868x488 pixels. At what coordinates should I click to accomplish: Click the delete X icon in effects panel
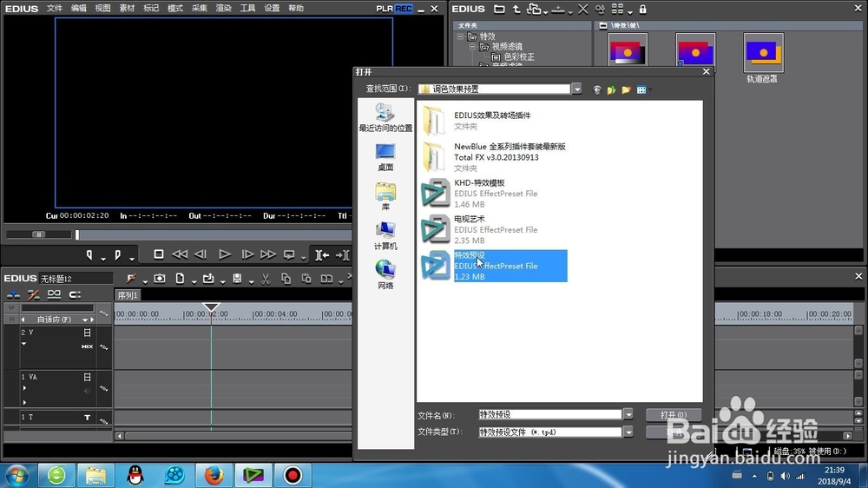point(583,9)
